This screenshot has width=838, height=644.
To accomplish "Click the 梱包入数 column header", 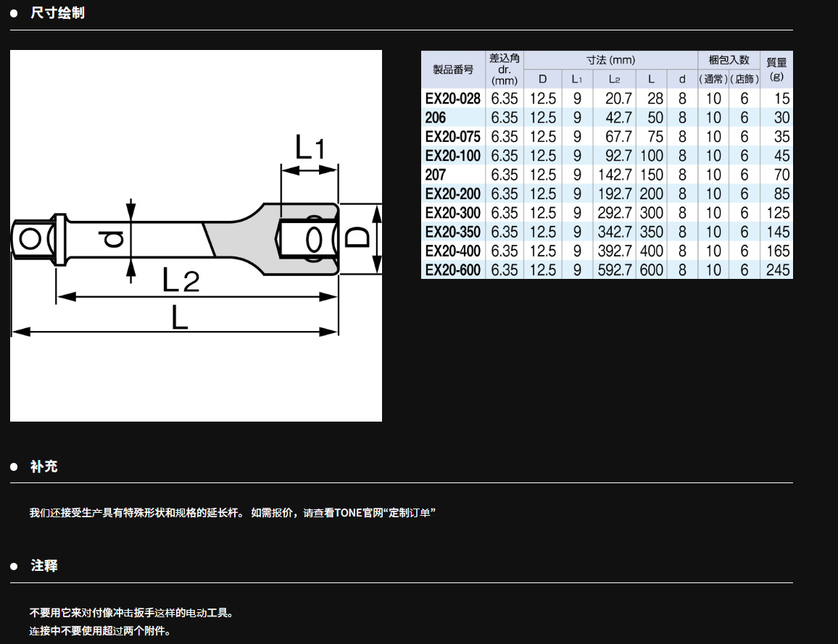I will (729, 60).
